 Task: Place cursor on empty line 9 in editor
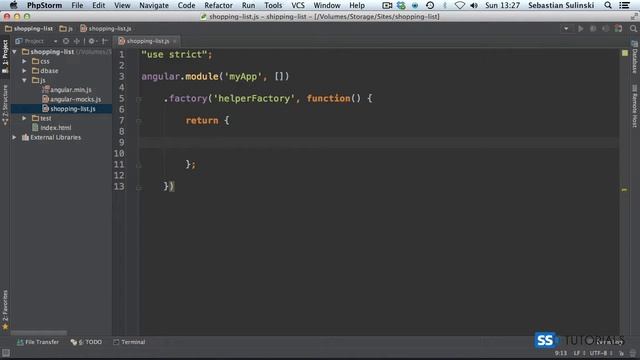click(x=379, y=142)
